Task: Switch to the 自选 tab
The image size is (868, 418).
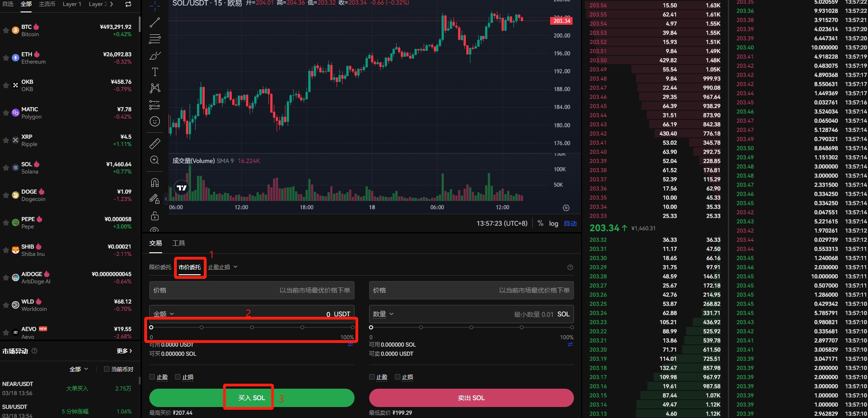Action: 7,4
